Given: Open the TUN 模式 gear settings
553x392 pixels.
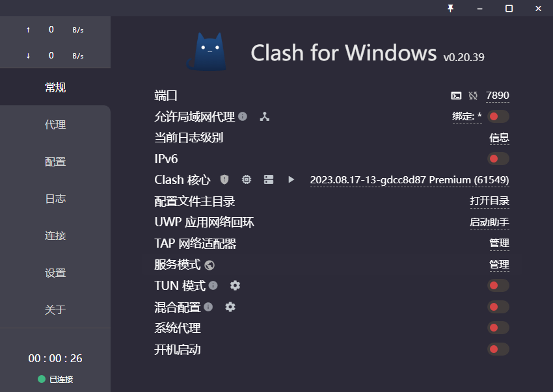Looking at the screenshot, I should [x=235, y=285].
